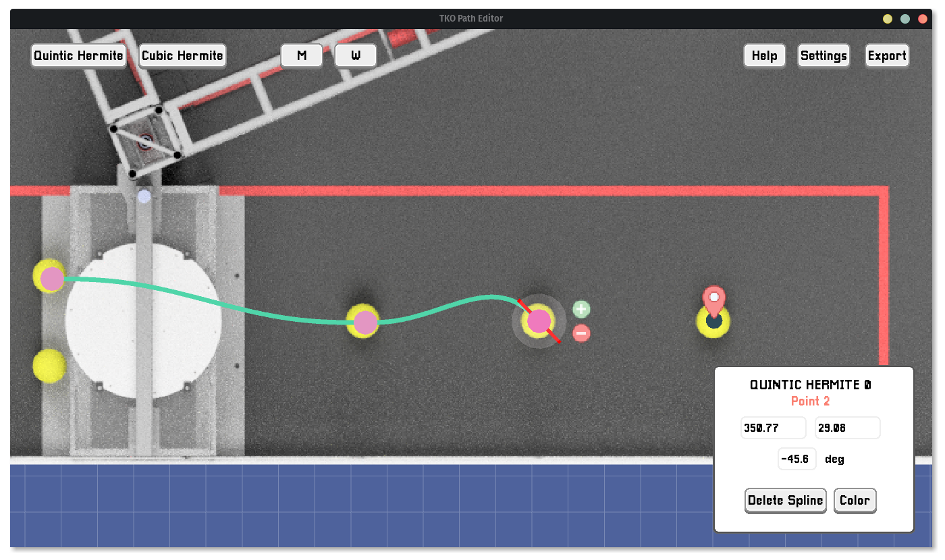Select the leftmost pink spline start point
The width and height of the screenshot is (945, 560).
52,279
